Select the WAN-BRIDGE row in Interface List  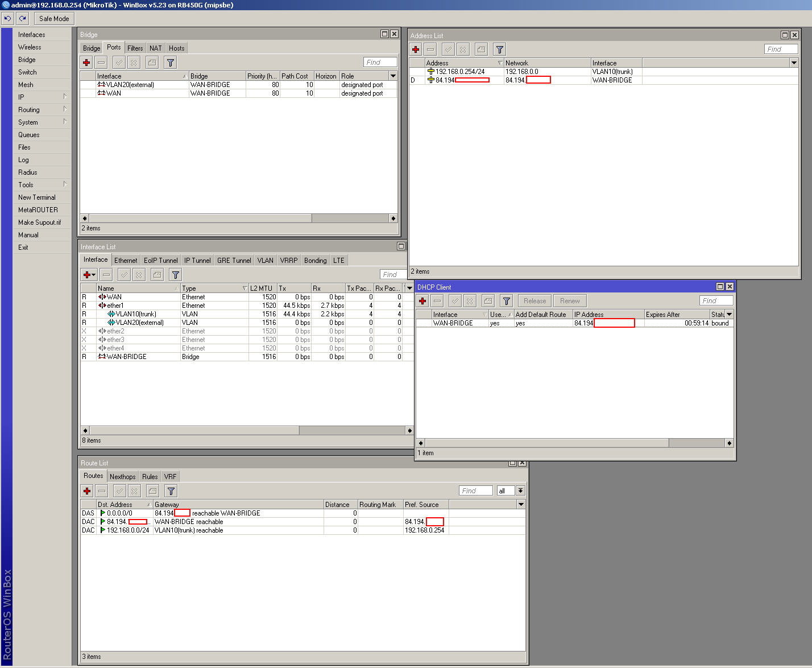[x=247, y=357]
